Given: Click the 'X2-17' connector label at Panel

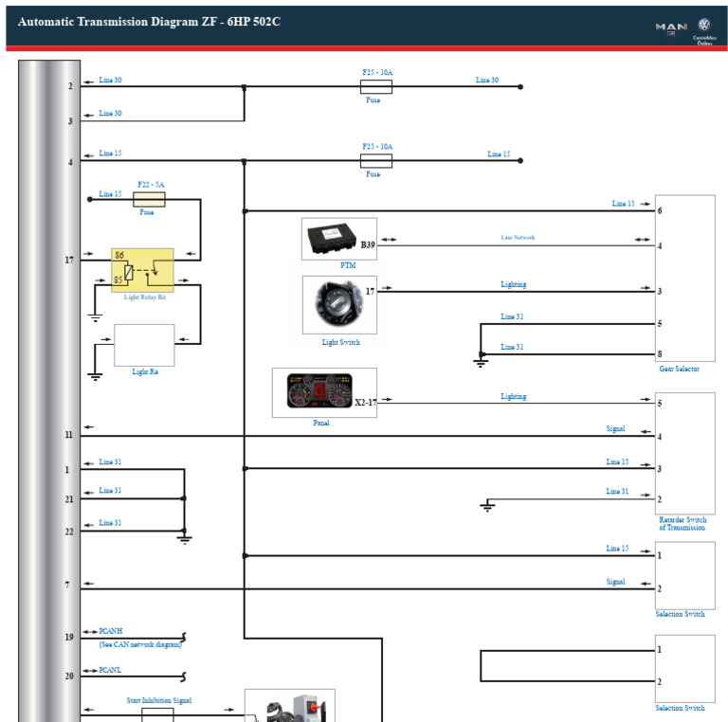Looking at the screenshot, I should coord(366,403).
